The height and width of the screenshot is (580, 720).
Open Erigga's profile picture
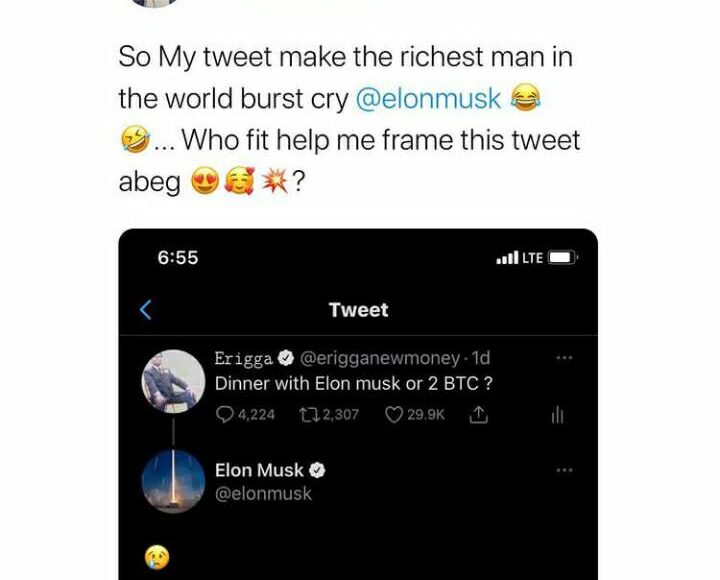click(174, 381)
